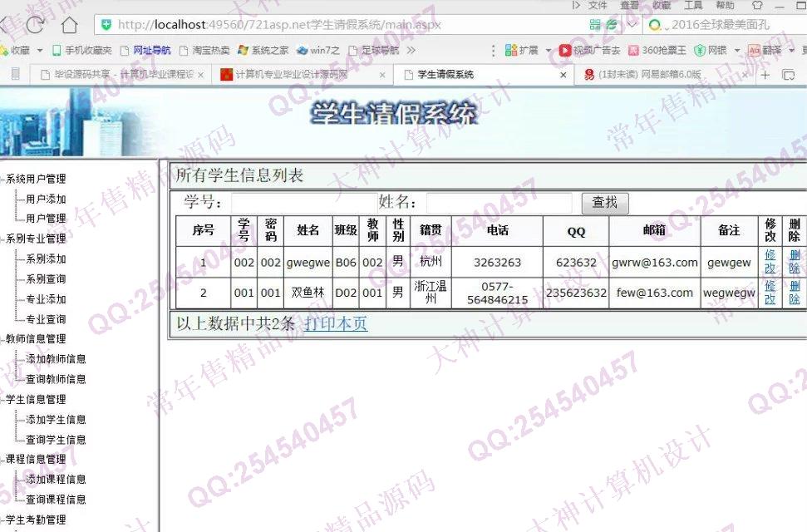Image resolution: width=807 pixels, height=532 pixels.
Task: Open 查询学生信息 in the sidebar
Action: [56, 440]
